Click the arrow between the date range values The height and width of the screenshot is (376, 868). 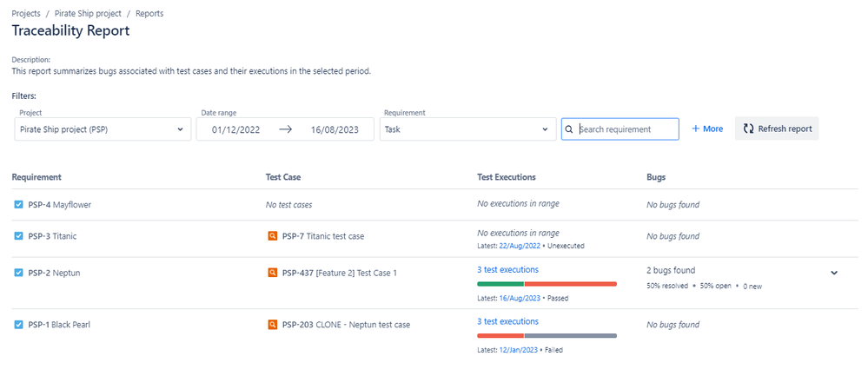[x=285, y=129]
